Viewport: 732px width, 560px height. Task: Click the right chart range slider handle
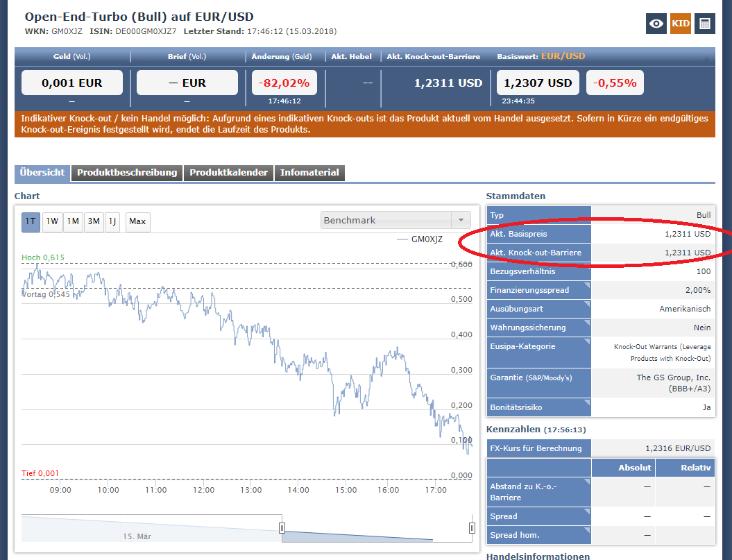point(472,528)
